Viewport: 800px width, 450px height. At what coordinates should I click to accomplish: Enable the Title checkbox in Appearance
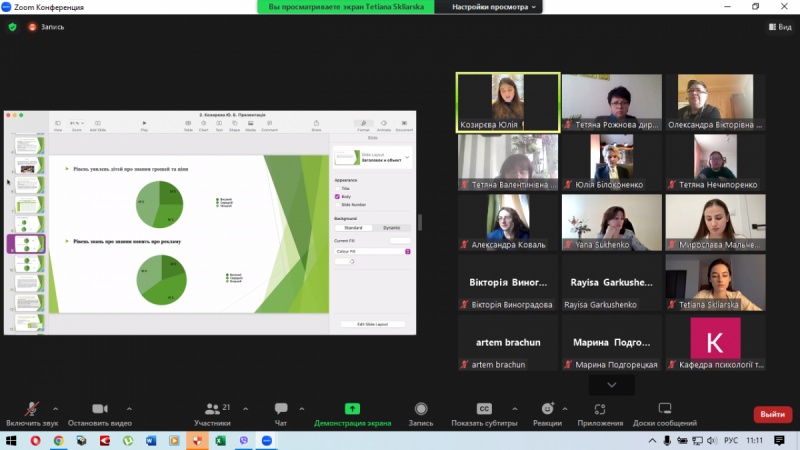click(x=338, y=189)
